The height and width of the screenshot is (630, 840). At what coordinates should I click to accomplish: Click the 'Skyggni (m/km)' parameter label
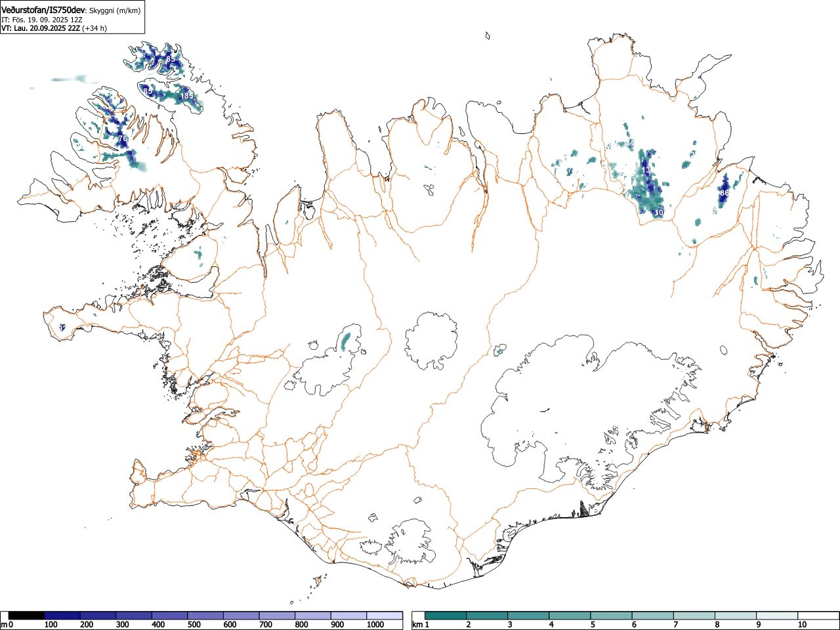[x=114, y=10]
